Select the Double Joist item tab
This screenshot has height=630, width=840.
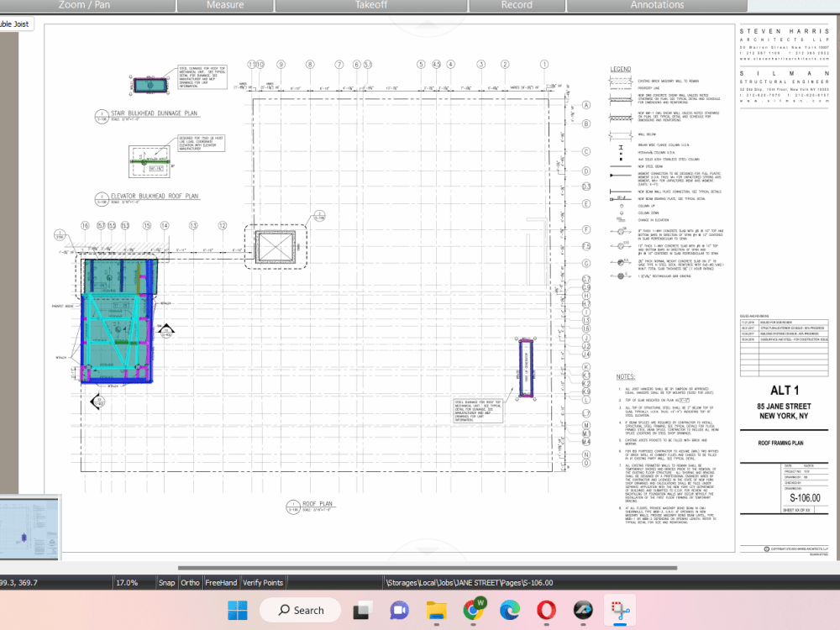point(16,24)
